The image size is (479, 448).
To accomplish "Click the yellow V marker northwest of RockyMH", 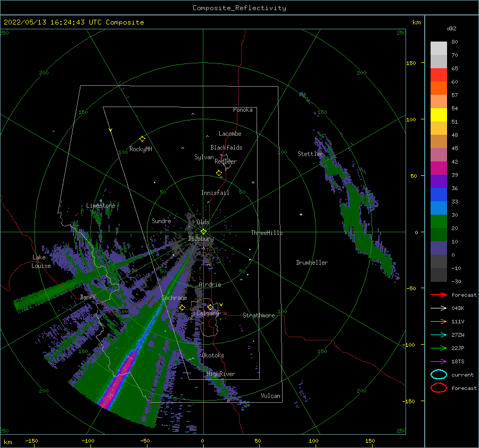I will [x=111, y=130].
